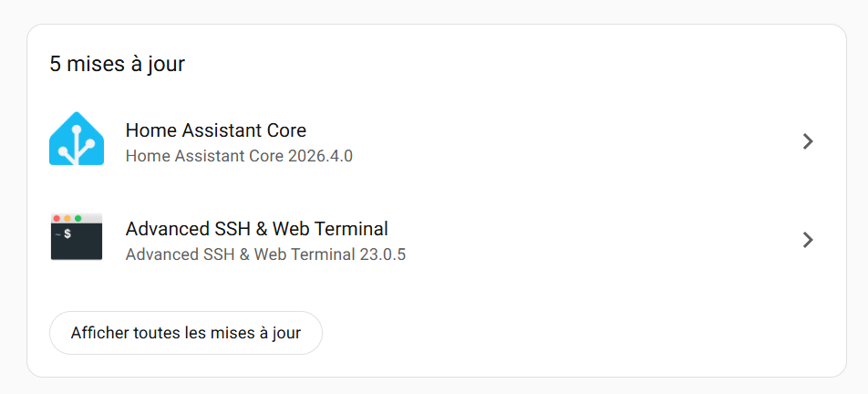Click "23.0.5" version number

(x=383, y=254)
